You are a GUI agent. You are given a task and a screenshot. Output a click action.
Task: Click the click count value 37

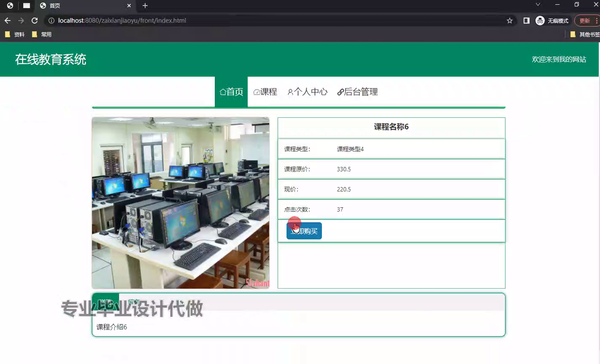340,209
